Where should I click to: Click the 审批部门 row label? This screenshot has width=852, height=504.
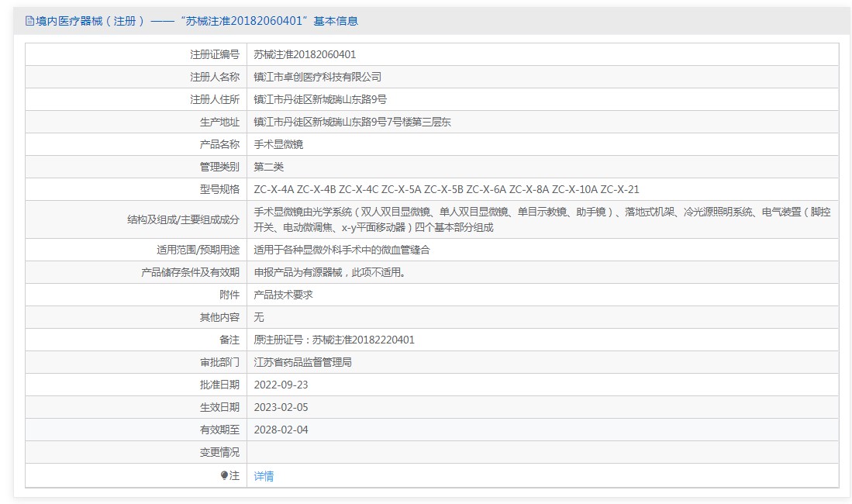tap(219, 362)
